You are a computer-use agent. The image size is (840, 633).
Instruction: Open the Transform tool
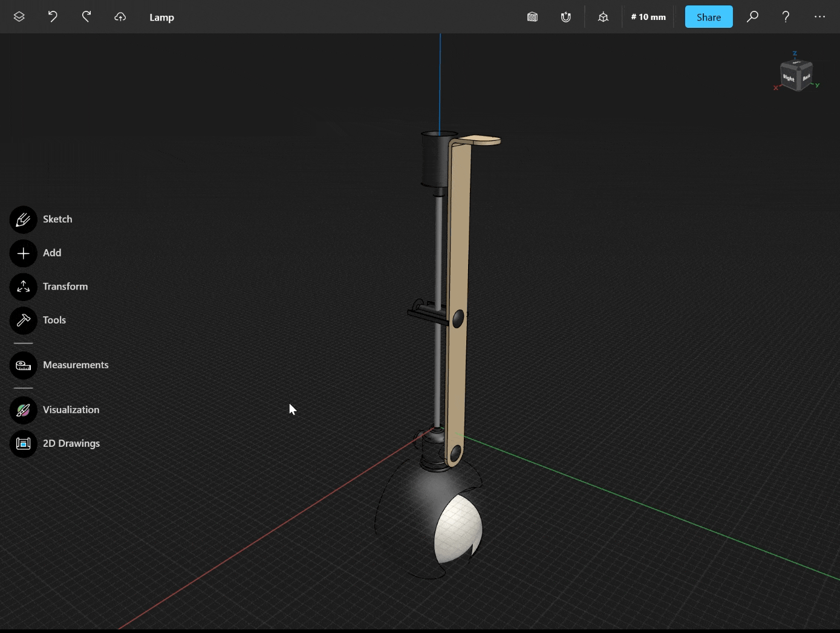[23, 287]
